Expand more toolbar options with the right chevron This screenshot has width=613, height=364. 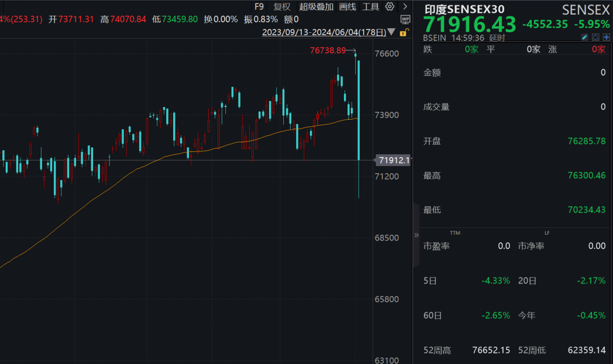point(405,6)
